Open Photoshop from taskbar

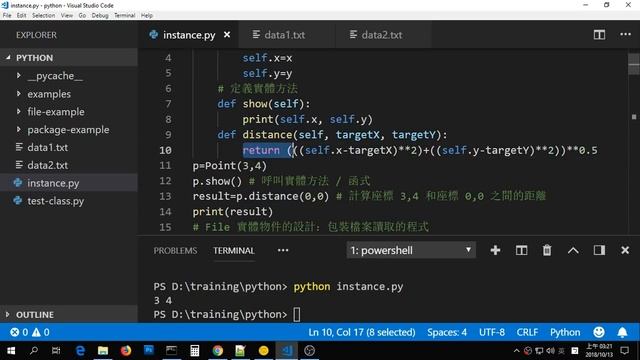149,351
